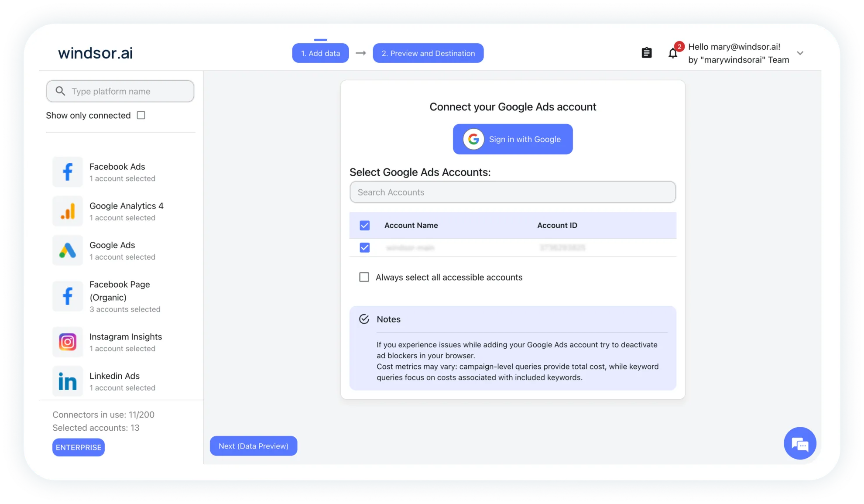Image resolution: width=864 pixels, height=504 pixels.
Task: Go to step 2. Preview and Destination
Action: (x=428, y=53)
